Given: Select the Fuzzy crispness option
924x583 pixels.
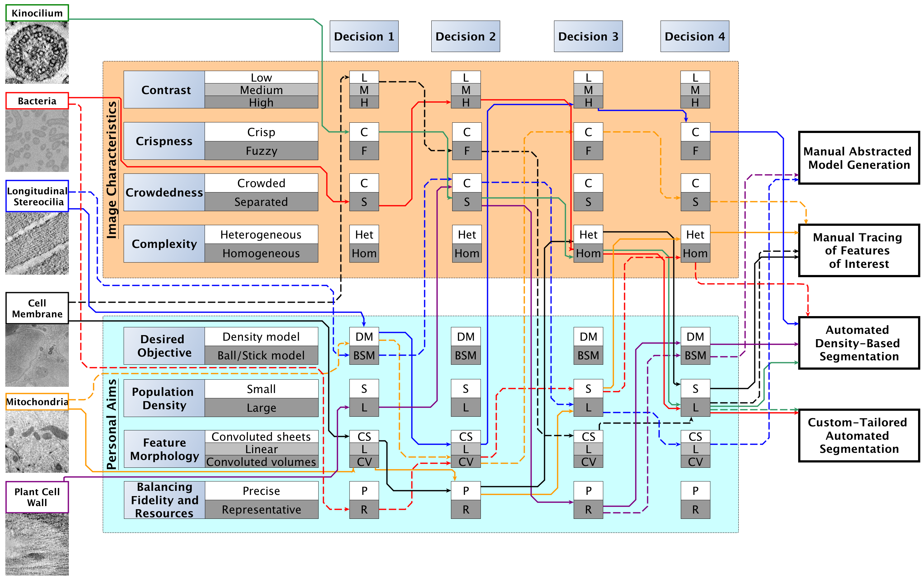Looking at the screenshot, I should pyautogui.click(x=261, y=150).
